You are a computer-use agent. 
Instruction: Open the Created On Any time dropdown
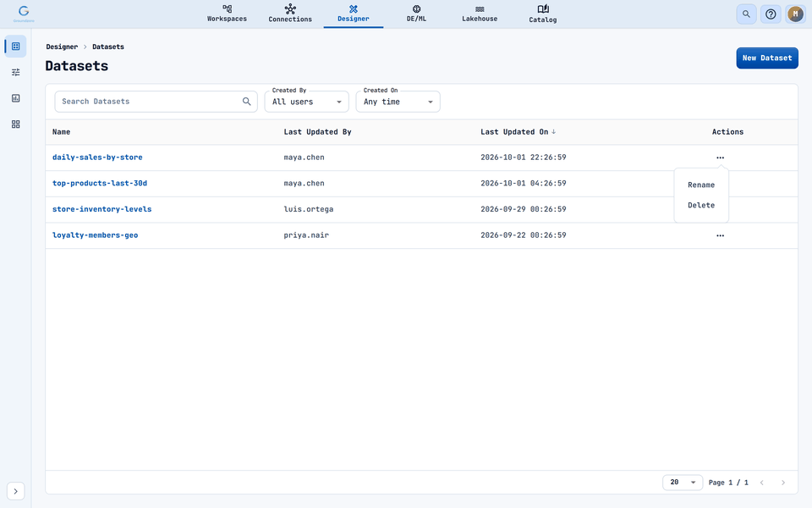[x=398, y=102]
